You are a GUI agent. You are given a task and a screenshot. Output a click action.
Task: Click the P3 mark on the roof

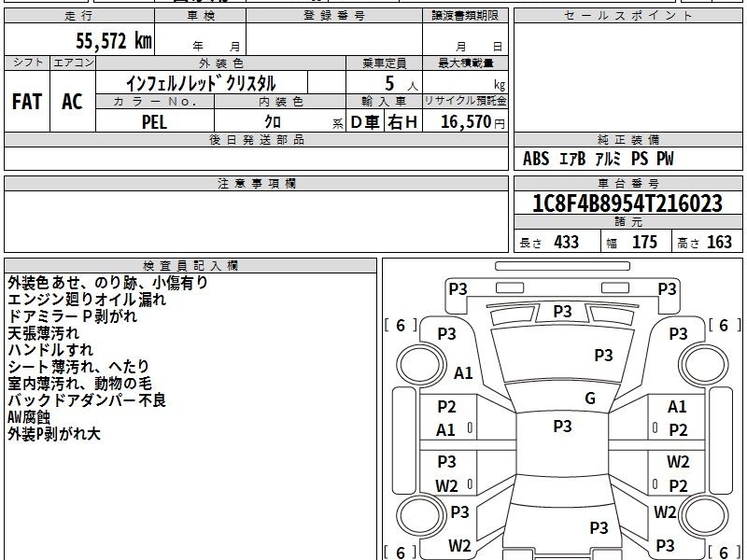pos(562,426)
